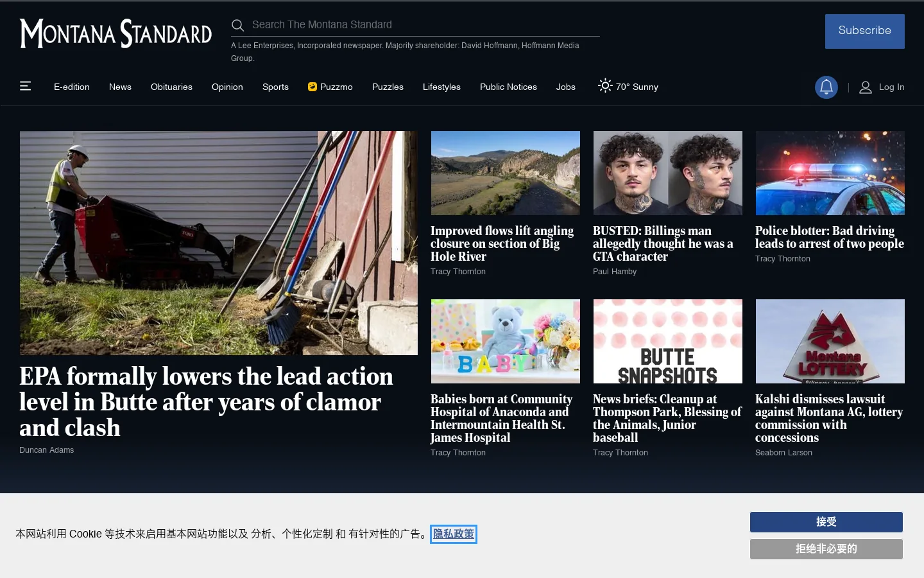The height and width of the screenshot is (578, 924).
Task: Open Public Notices page
Action: pos(508,87)
